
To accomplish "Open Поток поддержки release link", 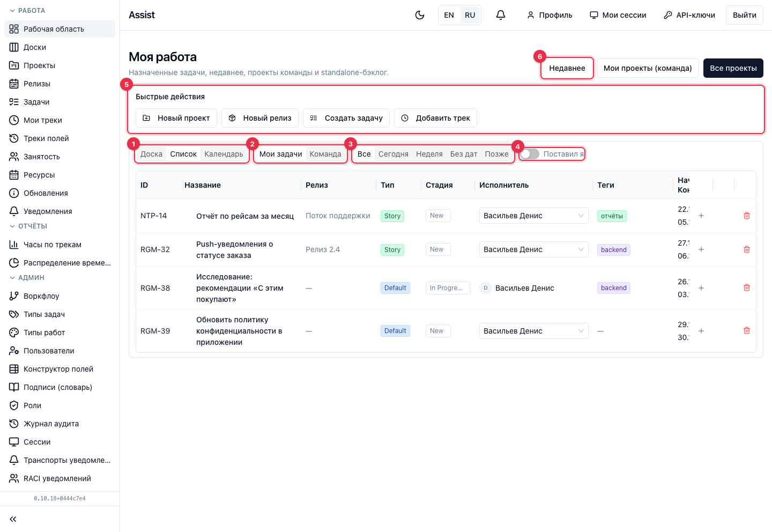I will click(338, 216).
